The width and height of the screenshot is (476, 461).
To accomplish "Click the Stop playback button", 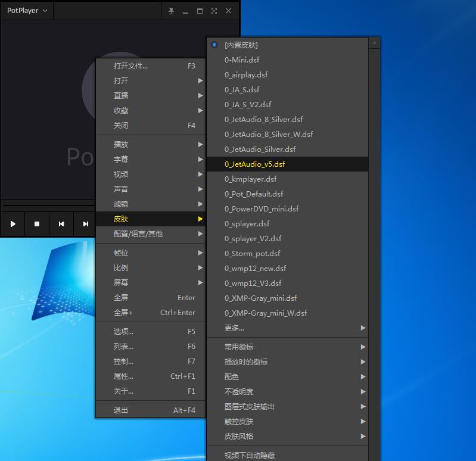I will point(37,224).
